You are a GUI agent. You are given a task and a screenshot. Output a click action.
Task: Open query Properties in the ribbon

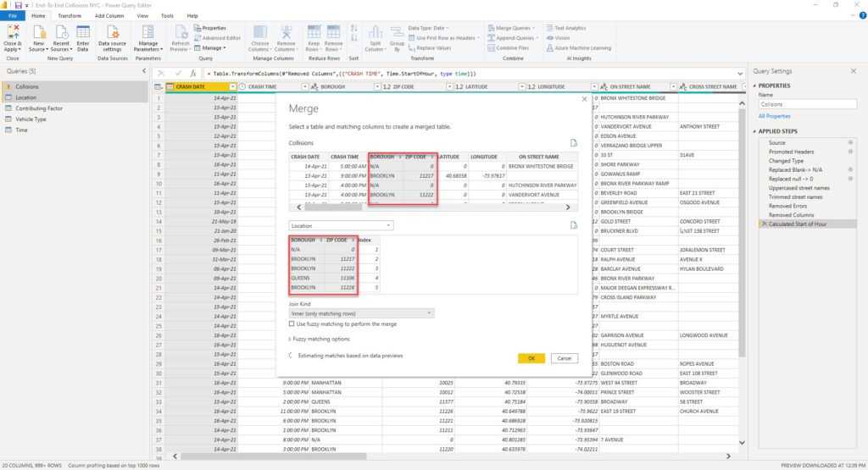[x=210, y=28]
